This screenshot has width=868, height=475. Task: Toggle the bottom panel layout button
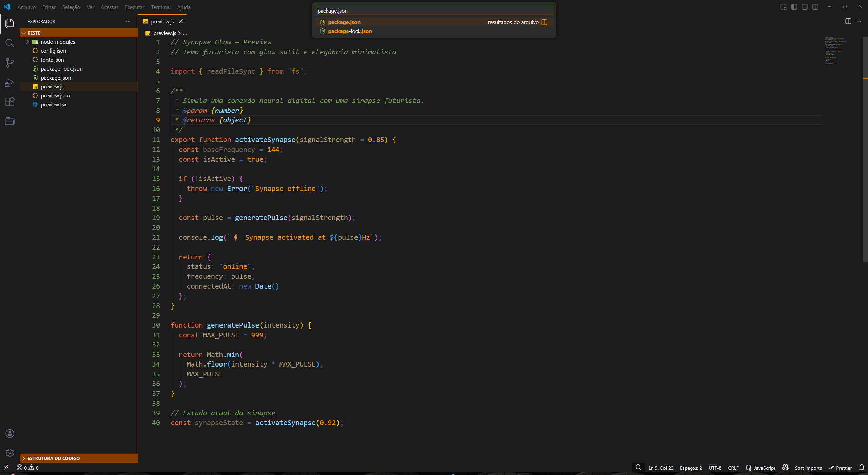pos(805,7)
